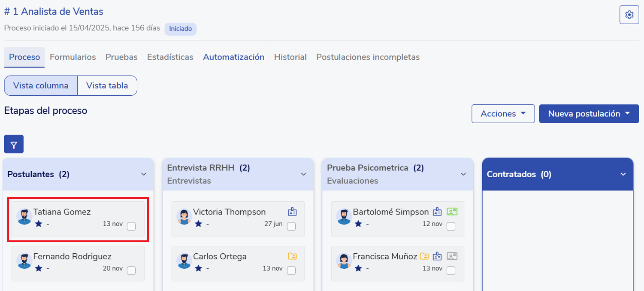Open the settings gear icon
This screenshot has height=291, width=644.
629,15
